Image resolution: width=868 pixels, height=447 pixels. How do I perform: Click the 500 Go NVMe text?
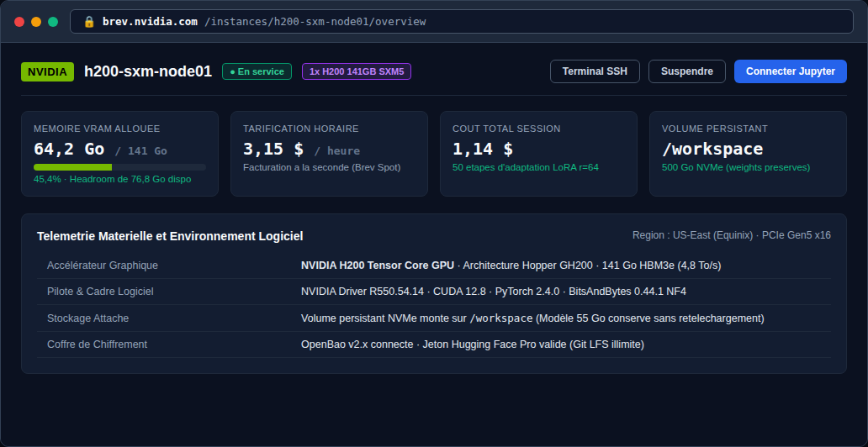(736, 167)
